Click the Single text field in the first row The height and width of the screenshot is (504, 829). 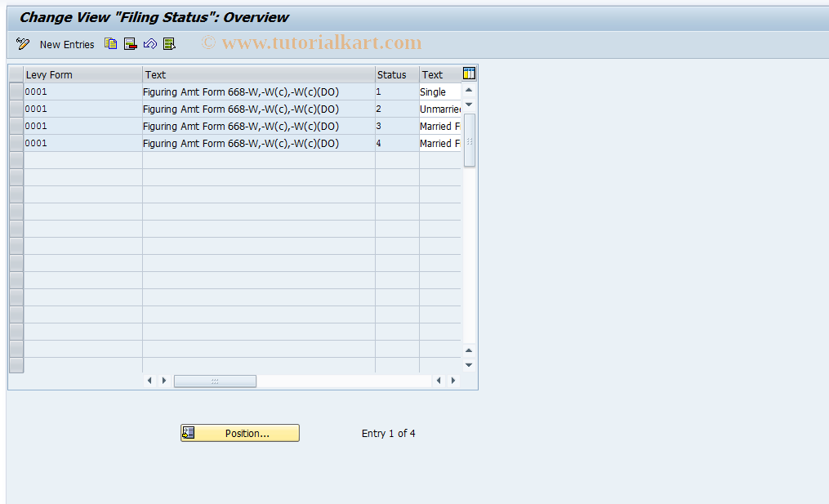click(440, 91)
